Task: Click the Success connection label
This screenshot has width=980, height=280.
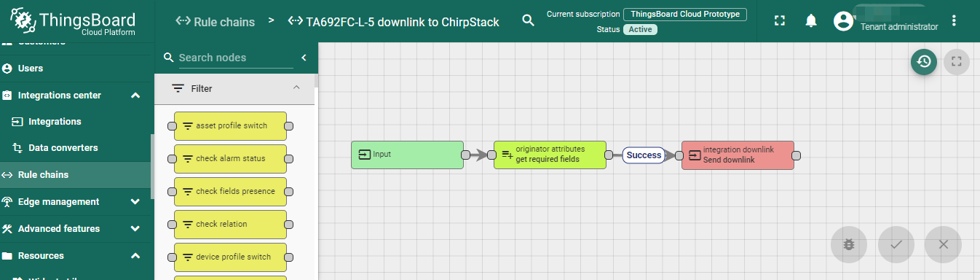Action: 644,155
